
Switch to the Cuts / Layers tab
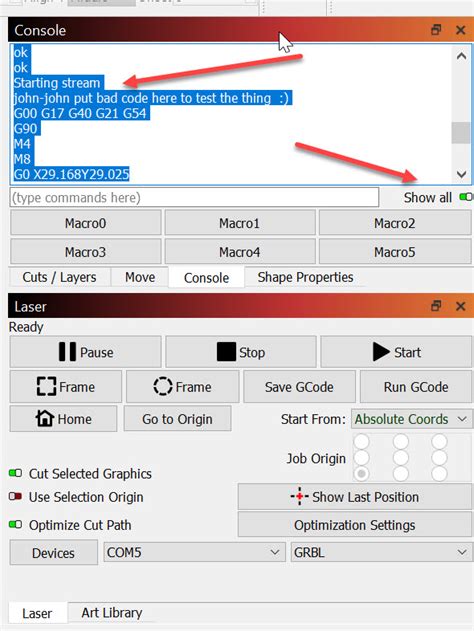pos(59,277)
